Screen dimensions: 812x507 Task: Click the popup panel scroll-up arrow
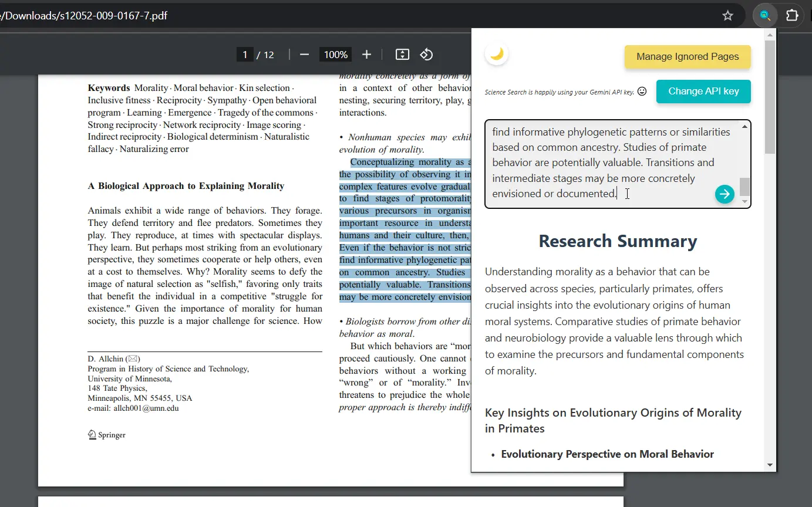click(x=770, y=34)
